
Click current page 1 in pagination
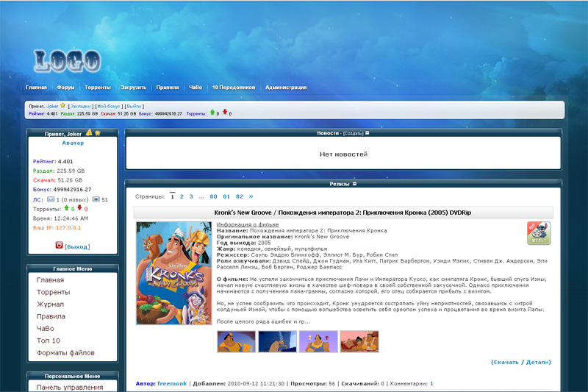[172, 196]
